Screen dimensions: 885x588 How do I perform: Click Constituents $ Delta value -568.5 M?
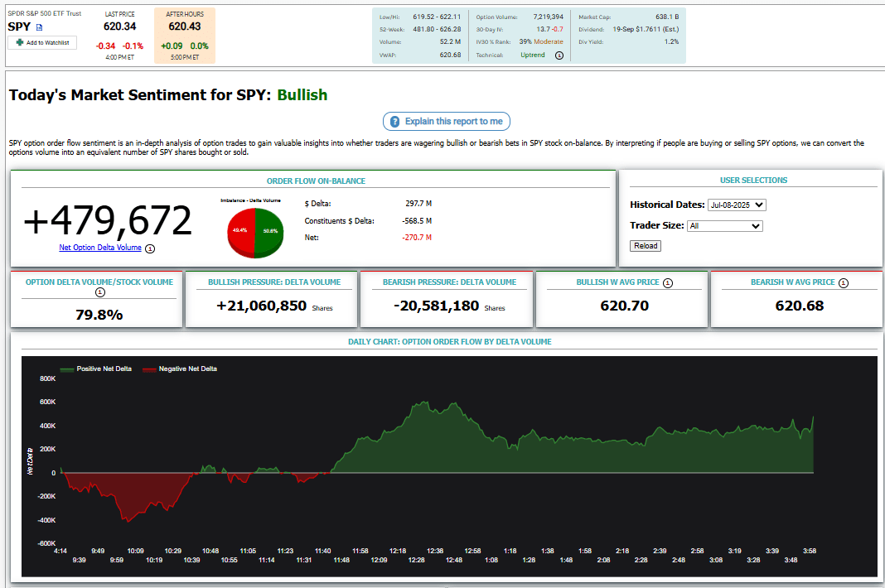coord(417,220)
